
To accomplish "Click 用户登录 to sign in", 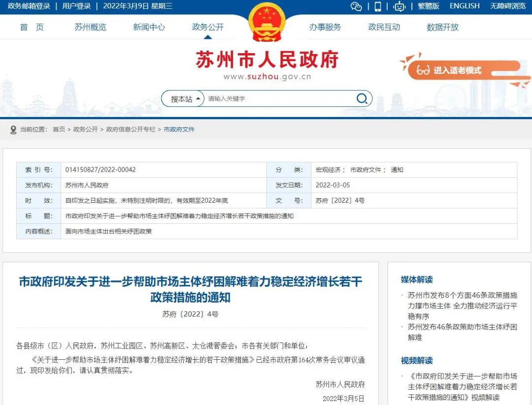I will (76, 6).
